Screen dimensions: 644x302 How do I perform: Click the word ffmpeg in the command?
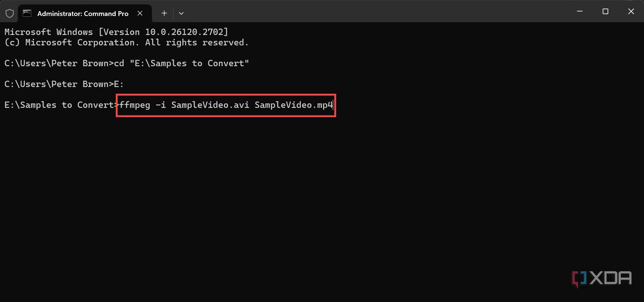tap(135, 105)
